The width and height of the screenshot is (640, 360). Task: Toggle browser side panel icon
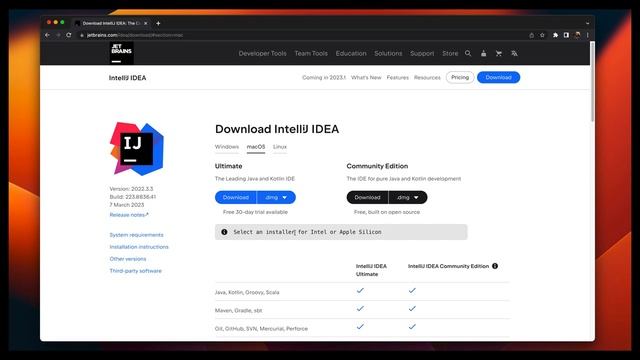coord(566,35)
